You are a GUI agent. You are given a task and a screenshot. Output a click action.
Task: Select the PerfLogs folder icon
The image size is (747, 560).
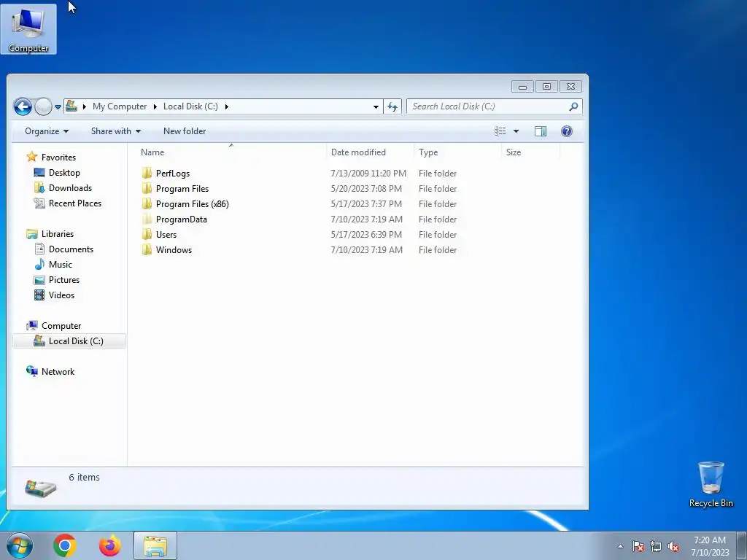[x=147, y=174]
